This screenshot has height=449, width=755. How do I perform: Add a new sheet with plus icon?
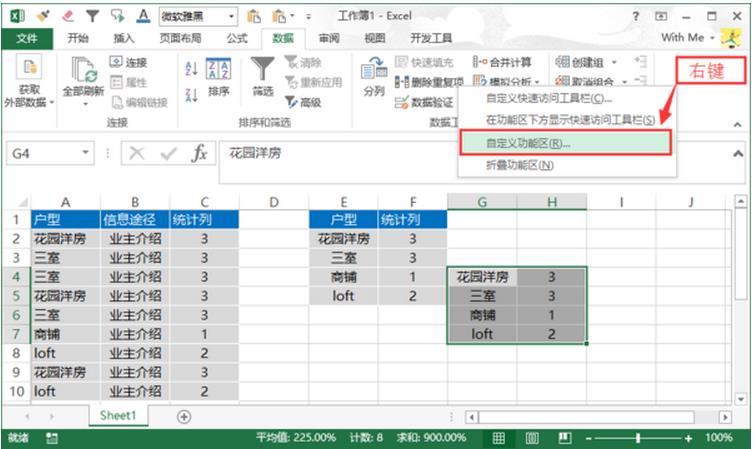[184, 415]
